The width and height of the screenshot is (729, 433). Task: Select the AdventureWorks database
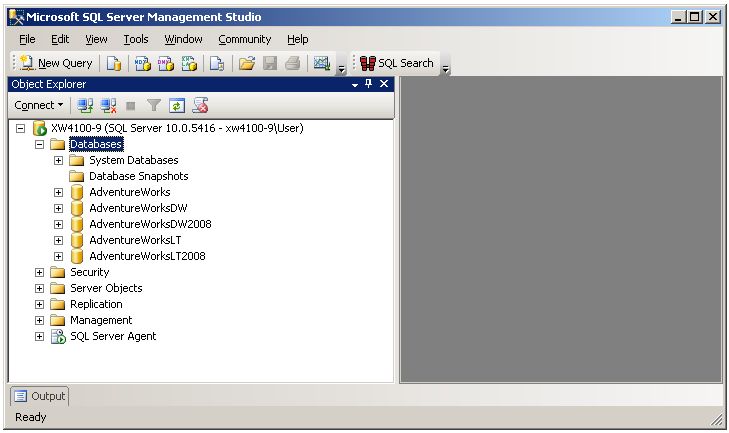pyautogui.click(x=130, y=192)
